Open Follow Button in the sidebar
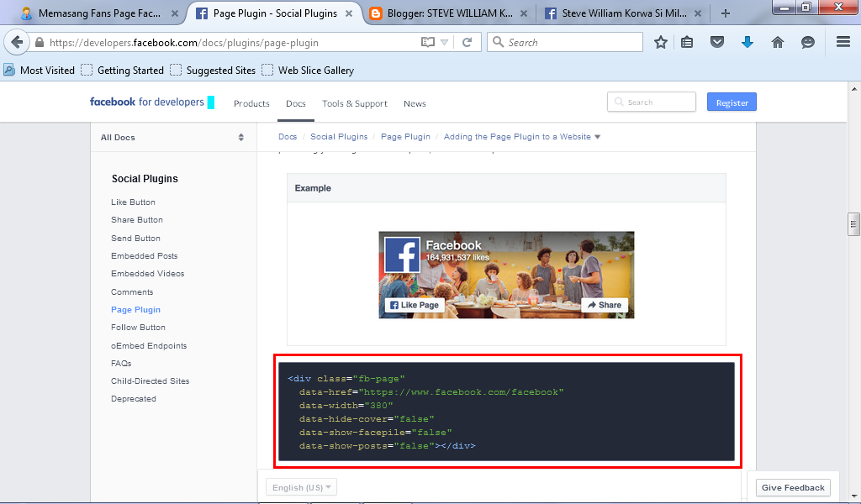 pos(138,327)
